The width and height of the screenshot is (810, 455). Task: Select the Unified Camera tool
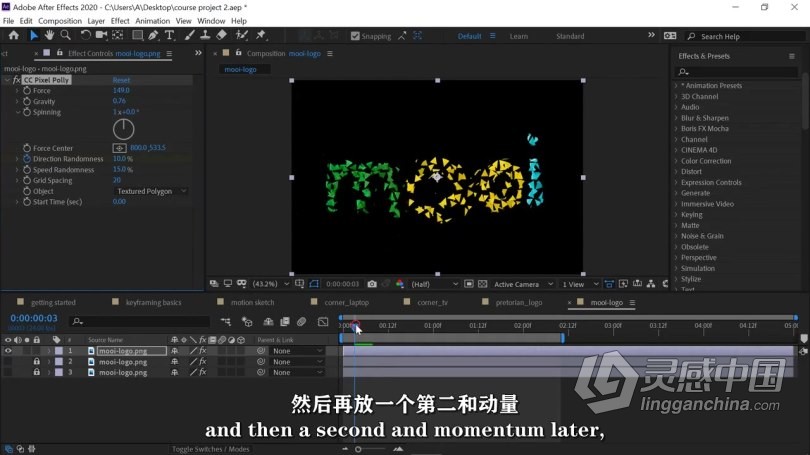pyautogui.click(x=101, y=35)
